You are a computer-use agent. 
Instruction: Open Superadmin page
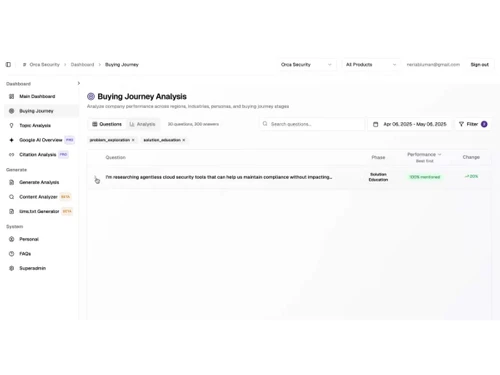point(32,268)
